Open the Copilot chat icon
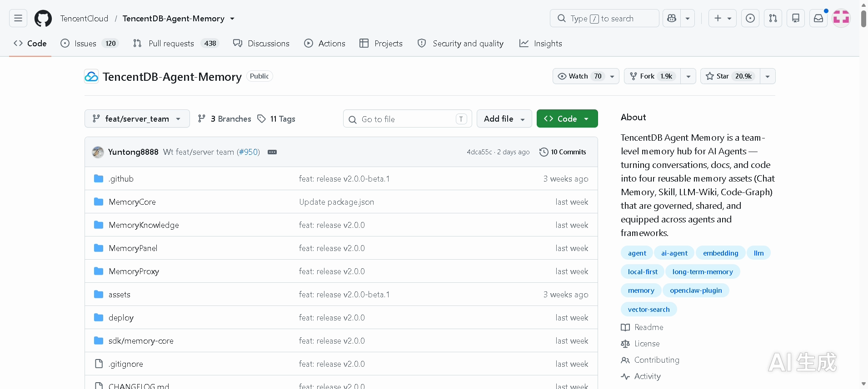This screenshot has width=868, height=389. (672, 18)
